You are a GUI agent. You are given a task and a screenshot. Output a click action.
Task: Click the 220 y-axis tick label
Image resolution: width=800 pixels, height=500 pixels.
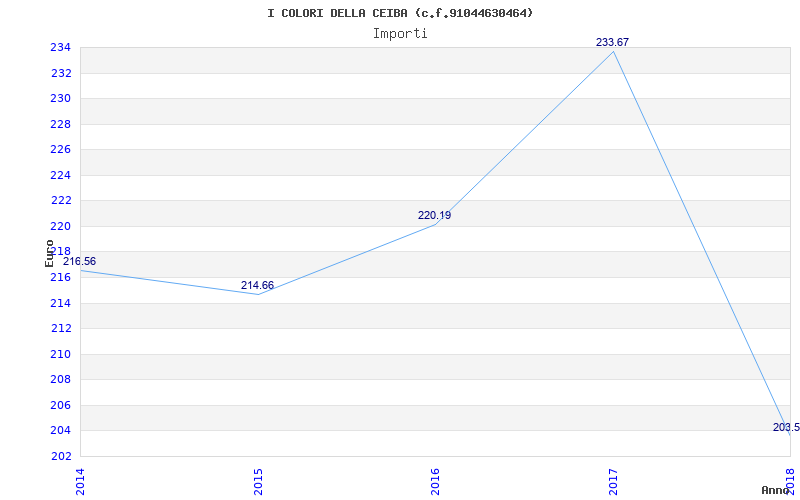pyautogui.click(x=60, y=226)
